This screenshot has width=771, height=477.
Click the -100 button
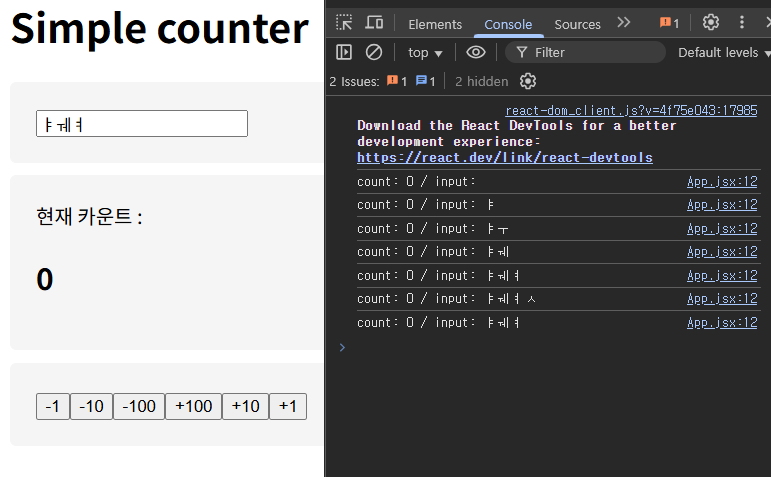(139, 406)
